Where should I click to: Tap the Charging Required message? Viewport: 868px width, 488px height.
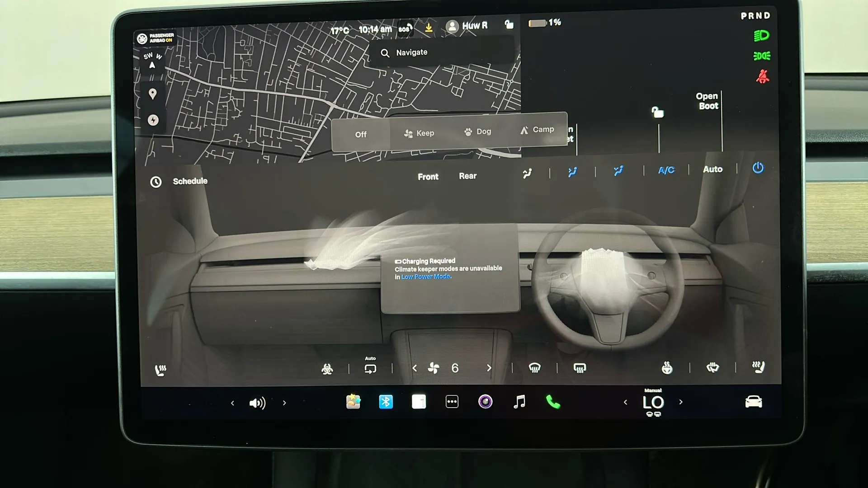click(448, 269)
